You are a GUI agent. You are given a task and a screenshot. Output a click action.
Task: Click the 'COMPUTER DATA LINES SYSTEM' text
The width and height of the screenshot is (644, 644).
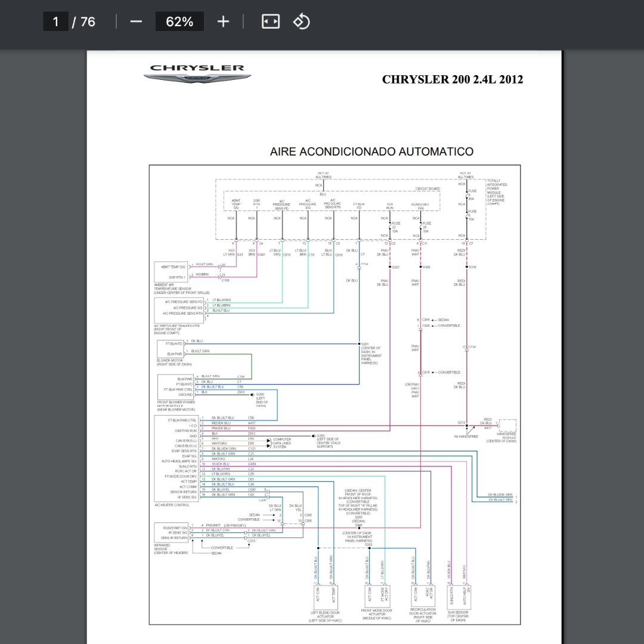[x=282, y=443]
